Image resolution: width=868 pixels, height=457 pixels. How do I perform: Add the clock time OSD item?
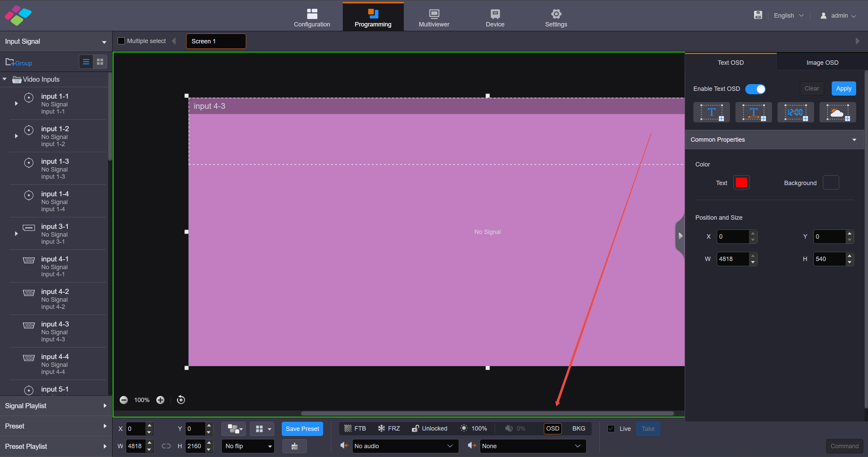pyautogui.click(x=795, y=113)
